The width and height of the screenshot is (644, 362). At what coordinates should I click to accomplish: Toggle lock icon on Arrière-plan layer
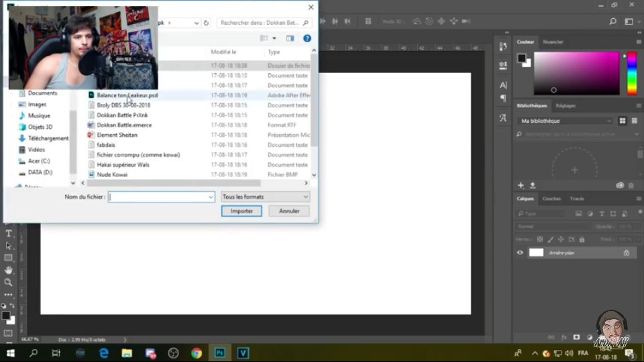(627, 253)
